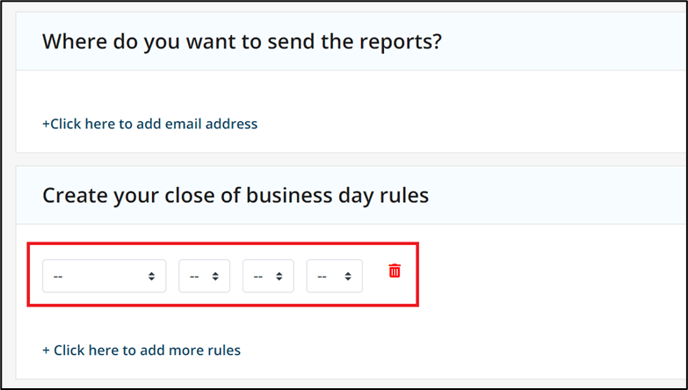Click the plus sign before 'Click here to add email address'
This screenshot has height=390, width=688.
[x=46, y=124]
